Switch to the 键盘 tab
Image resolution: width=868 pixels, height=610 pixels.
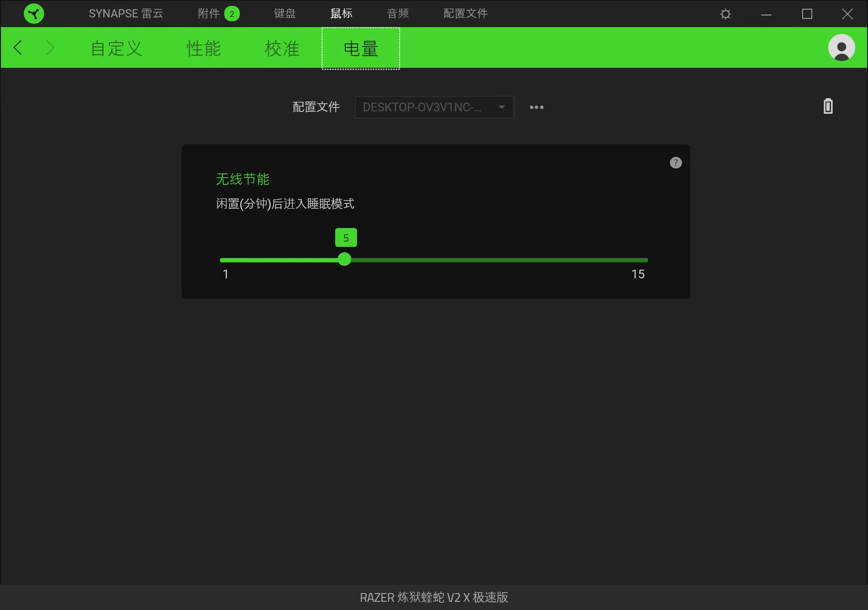point(284,14)
